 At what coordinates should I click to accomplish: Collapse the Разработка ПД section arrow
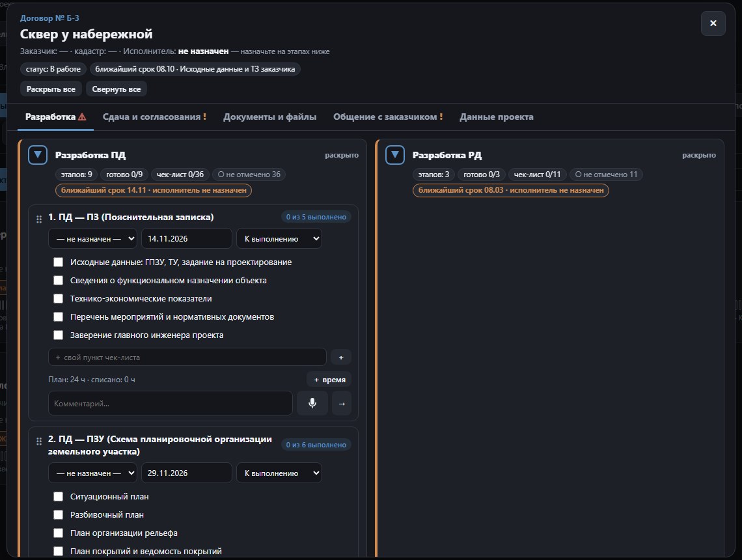tap(37, 155)
